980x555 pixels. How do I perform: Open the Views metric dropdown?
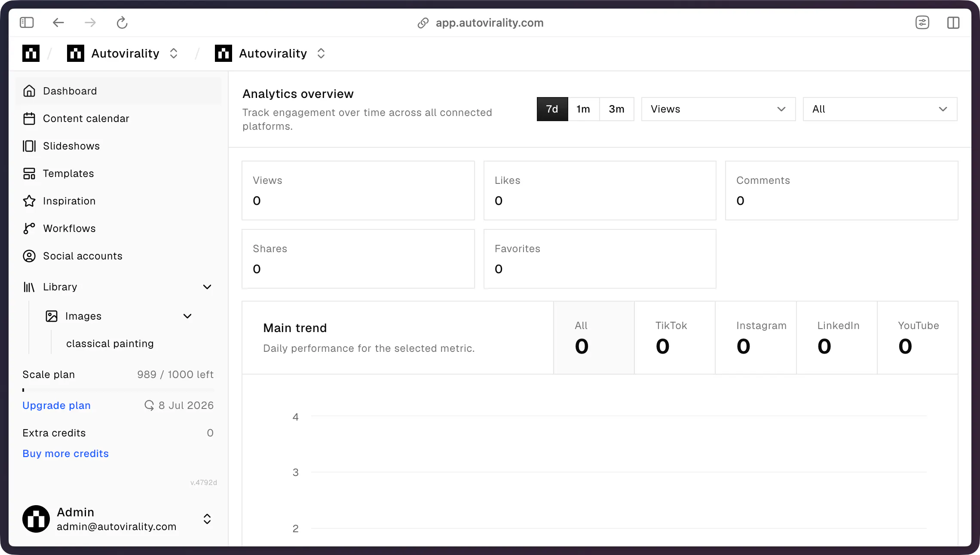coord(718,109)
